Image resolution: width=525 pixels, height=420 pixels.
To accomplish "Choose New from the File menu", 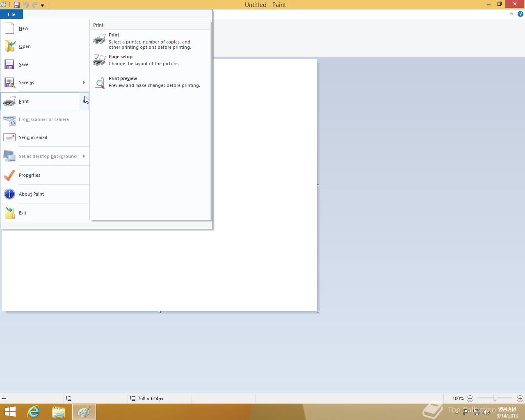I will [45, 28].
